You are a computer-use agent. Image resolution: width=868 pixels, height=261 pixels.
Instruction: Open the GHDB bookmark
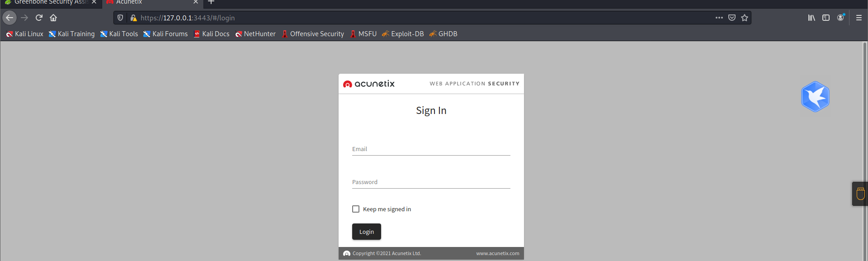tap(443, 34)
